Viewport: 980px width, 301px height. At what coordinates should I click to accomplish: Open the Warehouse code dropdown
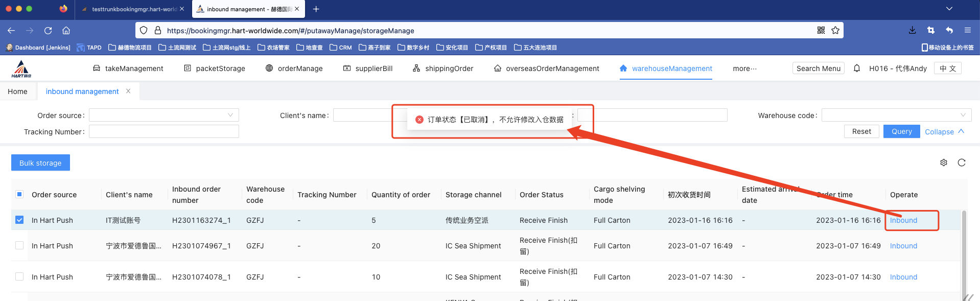896,115
